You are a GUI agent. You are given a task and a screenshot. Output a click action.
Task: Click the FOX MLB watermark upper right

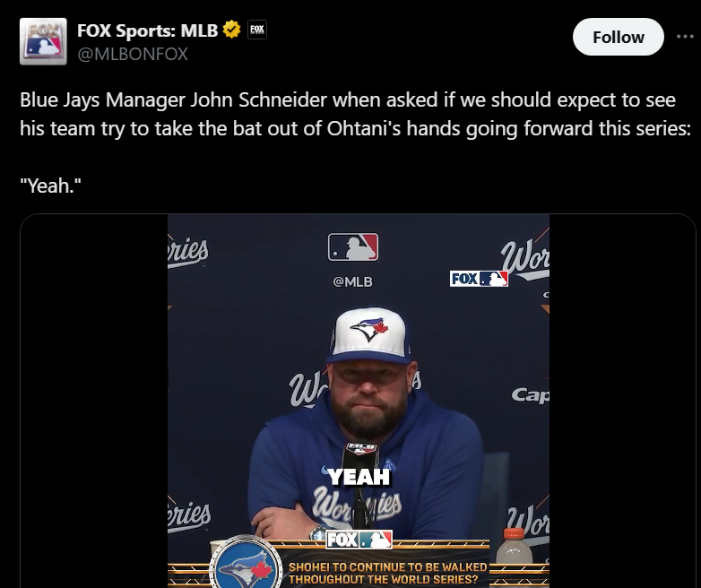click(x=479, y=279)
